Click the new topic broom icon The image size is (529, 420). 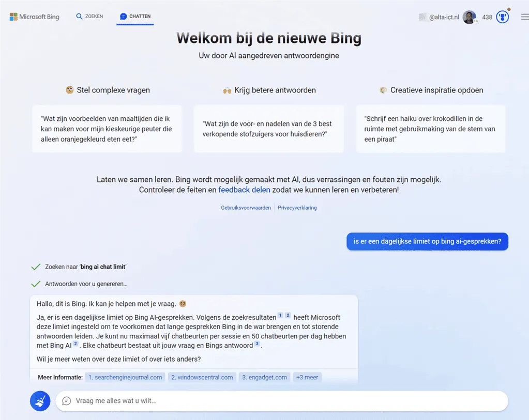pos(40,401)
